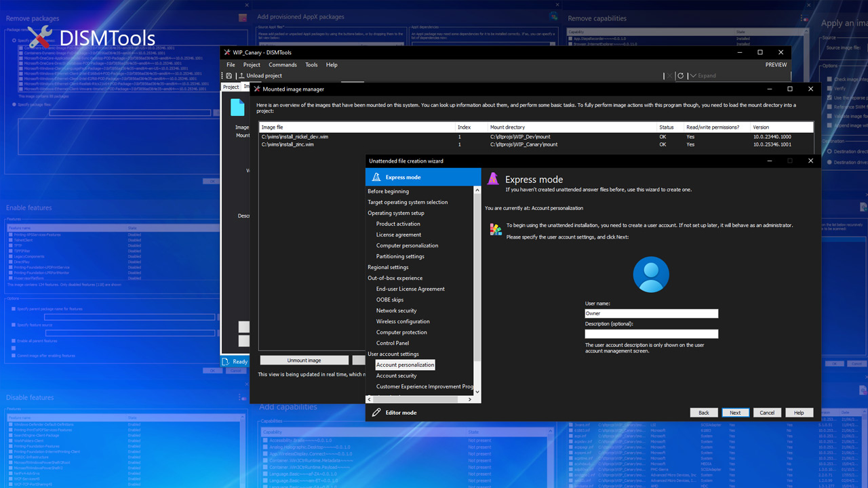The height and width of the screenshot is (488, 868).
Task: Click the PREVIEW label in DISMTools window
Action: [776, 65]
